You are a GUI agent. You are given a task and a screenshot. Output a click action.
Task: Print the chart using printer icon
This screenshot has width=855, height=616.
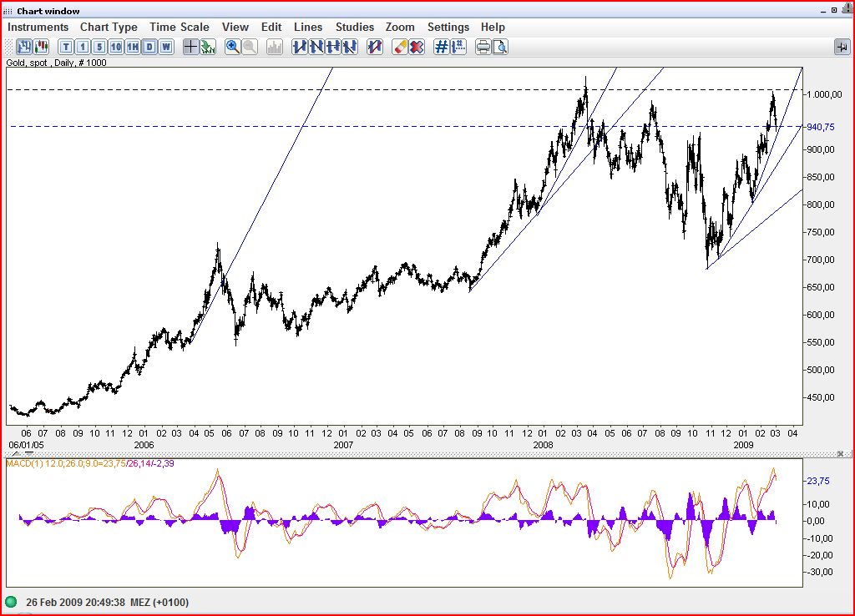pyautogui.click(x=483, y=47)
